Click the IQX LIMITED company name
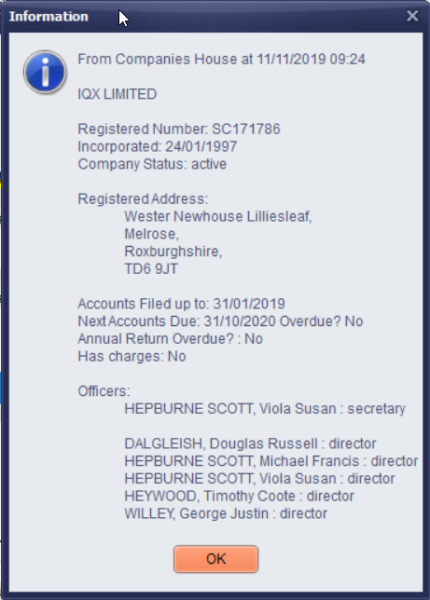430x600 pixels. pyautogui.click(x=117, y=94)
